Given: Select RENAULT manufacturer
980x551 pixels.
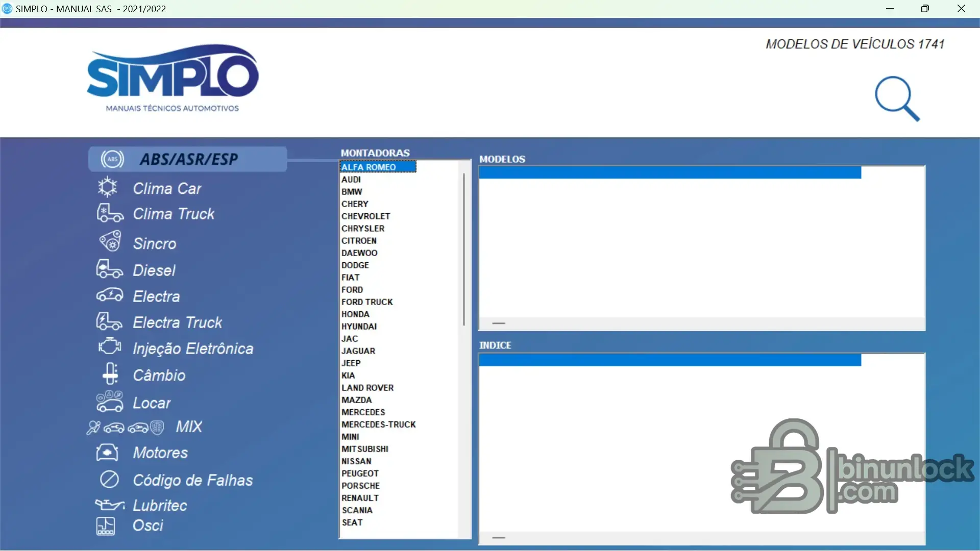Looking at the screenshot, I should point(360,498).
